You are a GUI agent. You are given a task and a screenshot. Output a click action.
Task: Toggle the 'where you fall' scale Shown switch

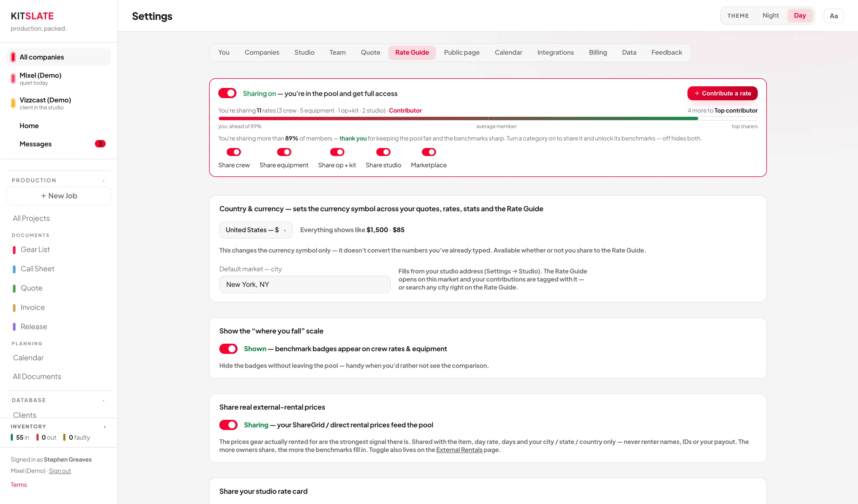(x=228, y=349)
